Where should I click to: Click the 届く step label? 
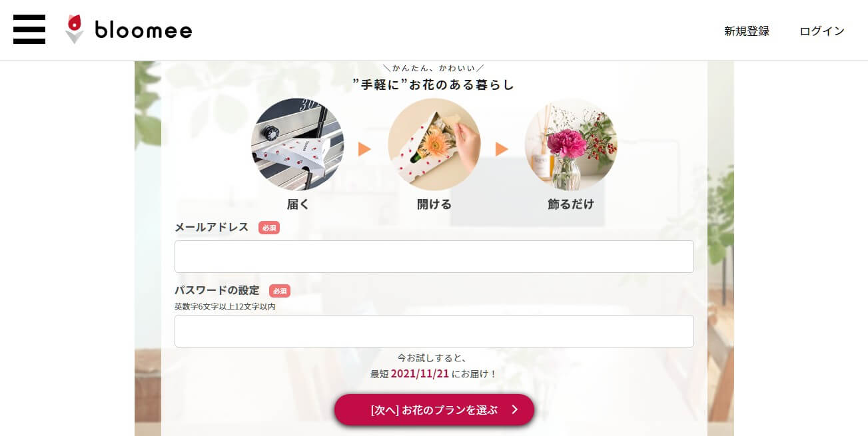click(x=298, y=204)
